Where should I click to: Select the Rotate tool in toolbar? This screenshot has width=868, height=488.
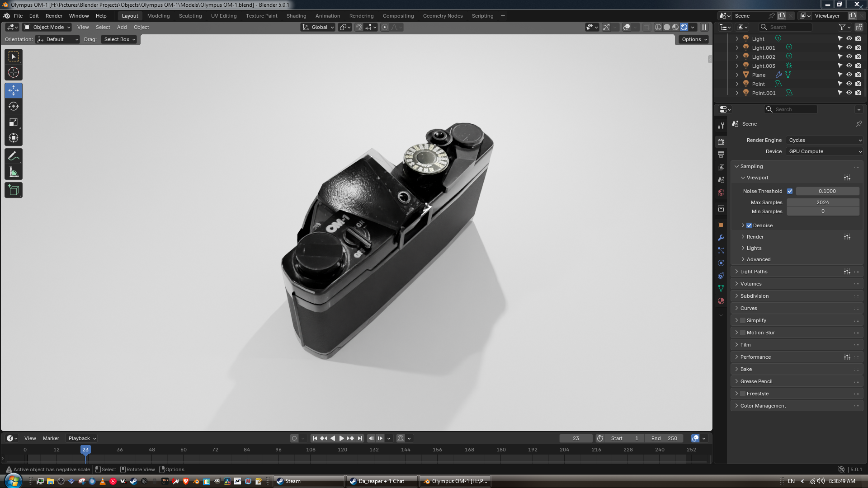14,107
